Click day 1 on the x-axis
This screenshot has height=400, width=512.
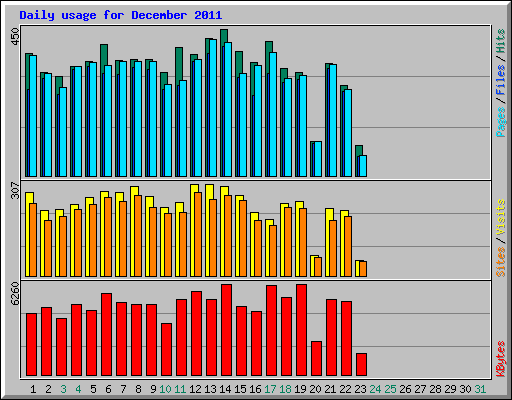coord(33,389)
